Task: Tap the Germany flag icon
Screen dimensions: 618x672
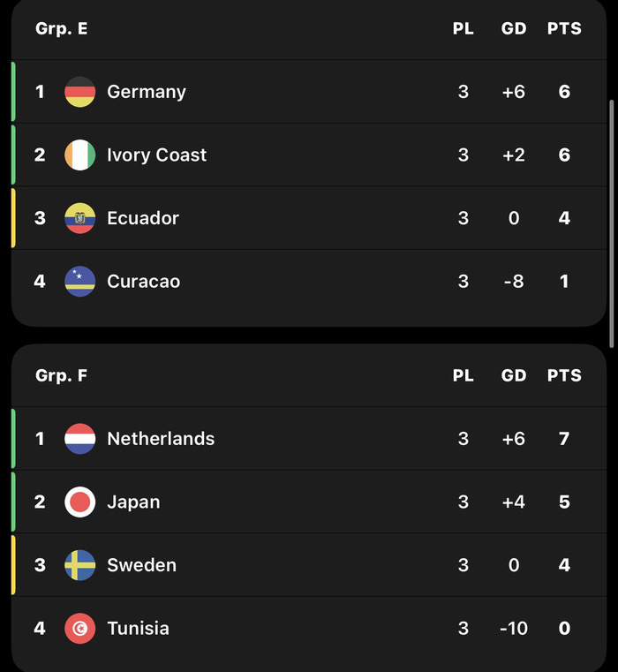Action: coord(79,92)
